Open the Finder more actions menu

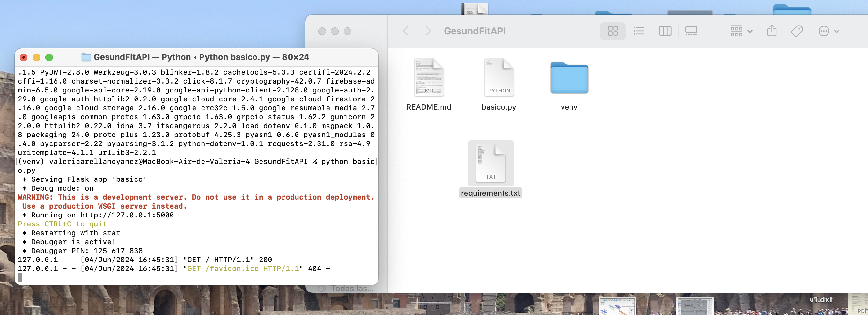828,31
